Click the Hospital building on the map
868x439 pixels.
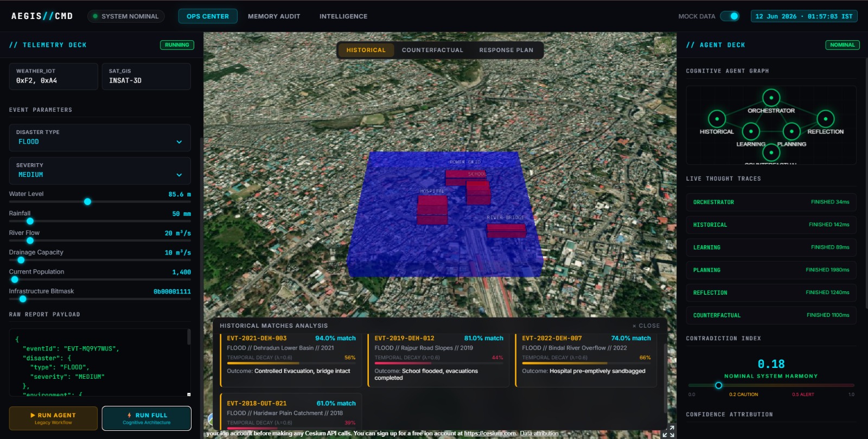pyautogui.click(x=432, y=209)
